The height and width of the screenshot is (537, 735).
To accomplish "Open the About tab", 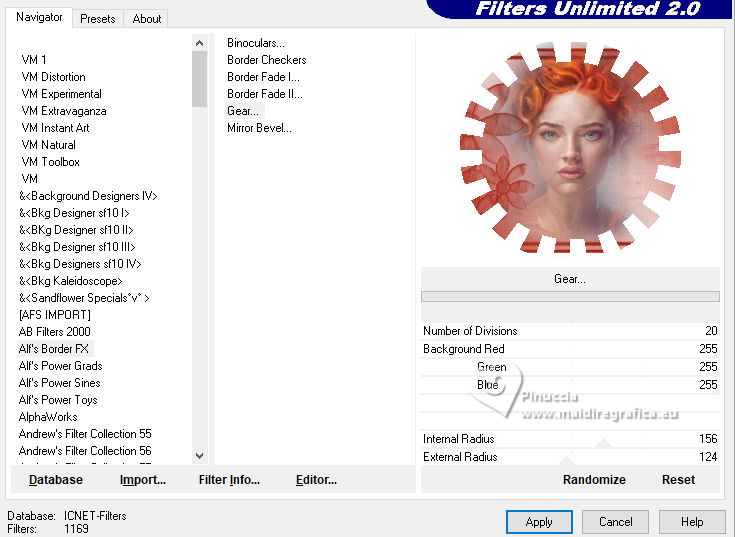I will [146, 19].
